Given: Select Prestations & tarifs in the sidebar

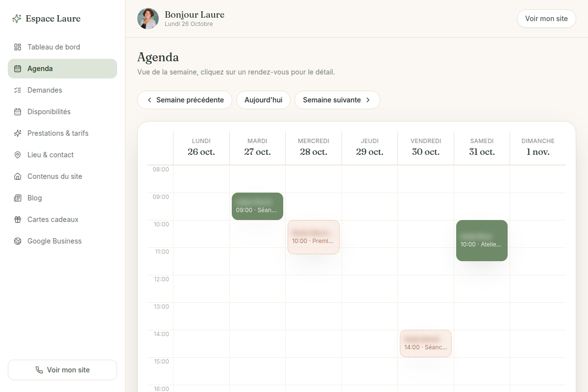Looking at the screenshot, I should click(62, 133).
